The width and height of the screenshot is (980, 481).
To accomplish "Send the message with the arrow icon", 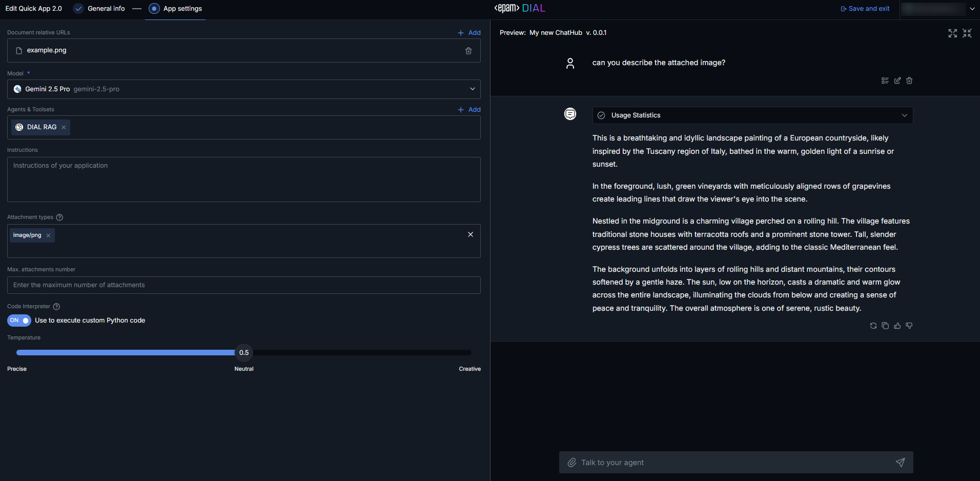I will point(900,463).
